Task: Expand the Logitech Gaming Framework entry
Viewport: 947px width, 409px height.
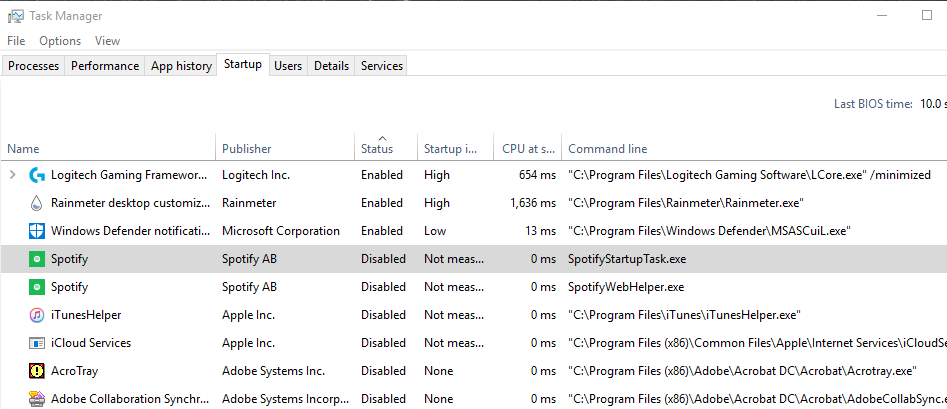Action: point(13,175)
